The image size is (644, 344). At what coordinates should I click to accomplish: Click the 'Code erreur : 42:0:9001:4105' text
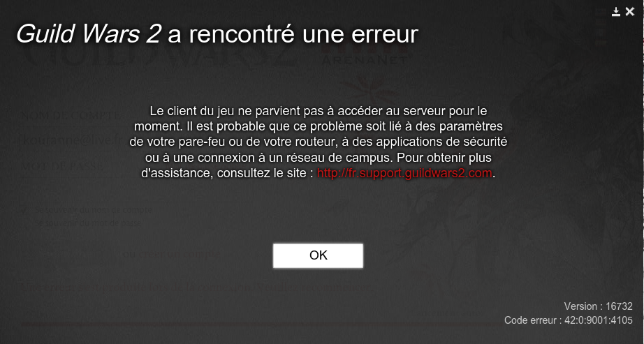pos(569,320)
